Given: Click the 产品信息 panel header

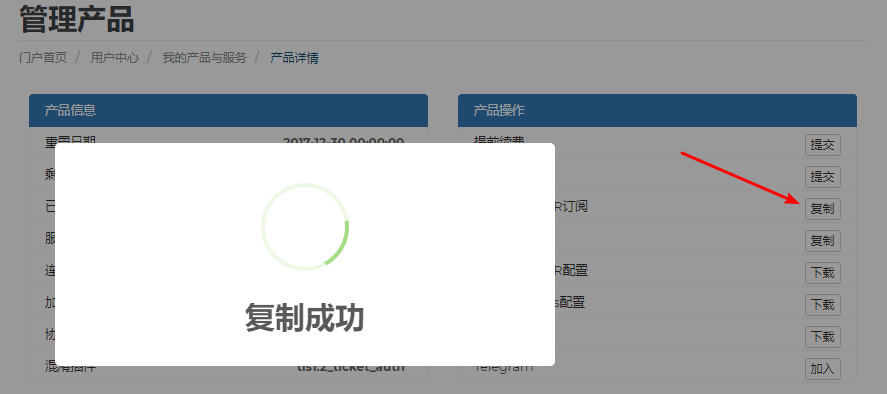Looking at the screenshot, I should point(228,110).
